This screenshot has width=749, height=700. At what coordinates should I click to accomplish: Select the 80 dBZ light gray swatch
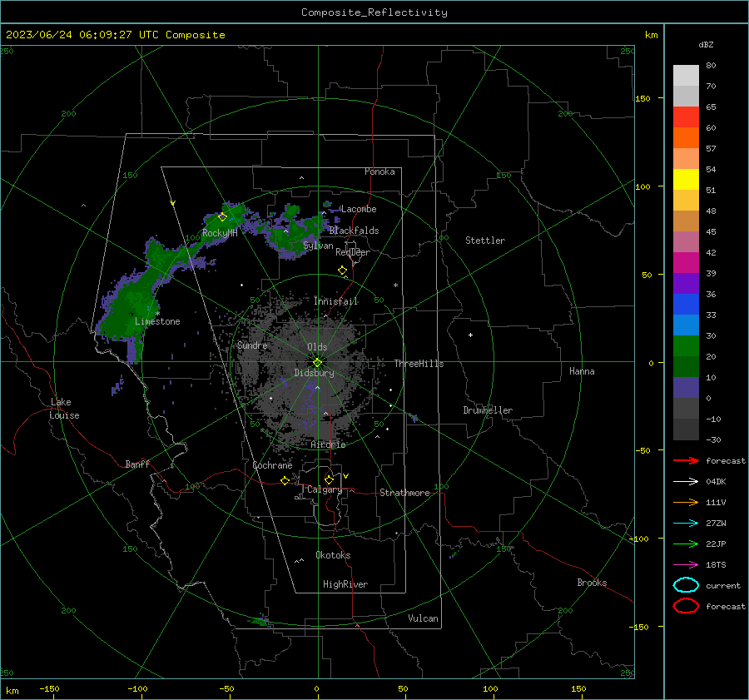point(686,76)
